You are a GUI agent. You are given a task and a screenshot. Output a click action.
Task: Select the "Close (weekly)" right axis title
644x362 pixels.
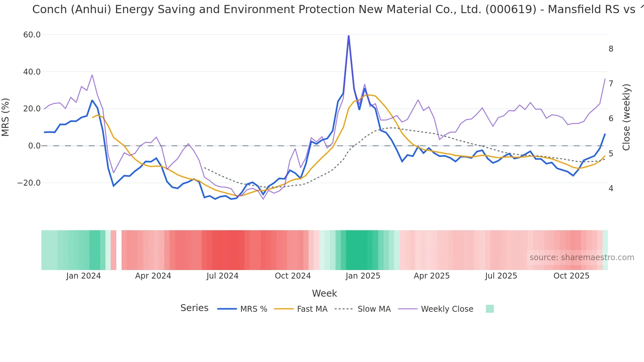pyautogui.click(x=626, y=117)
